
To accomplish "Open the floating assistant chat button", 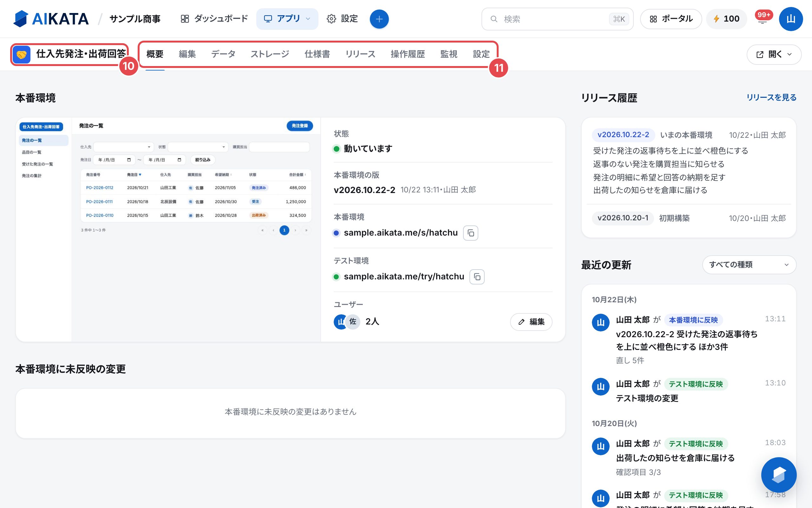I will pyautogui.click(x=779, y=475).
